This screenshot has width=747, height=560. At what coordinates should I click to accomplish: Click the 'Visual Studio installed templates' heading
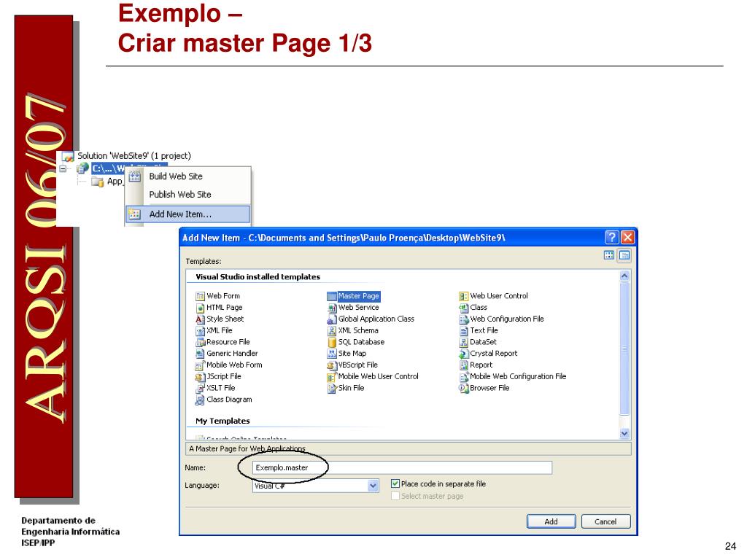pos(258,276)
